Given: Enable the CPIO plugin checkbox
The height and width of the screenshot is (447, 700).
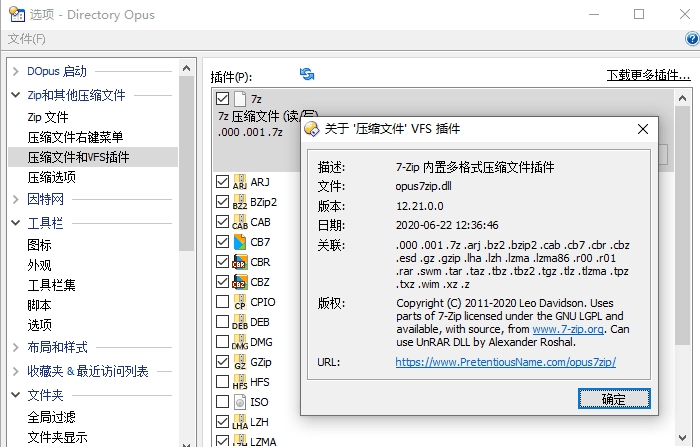Looking at the screenshot, I should point(222,302).
